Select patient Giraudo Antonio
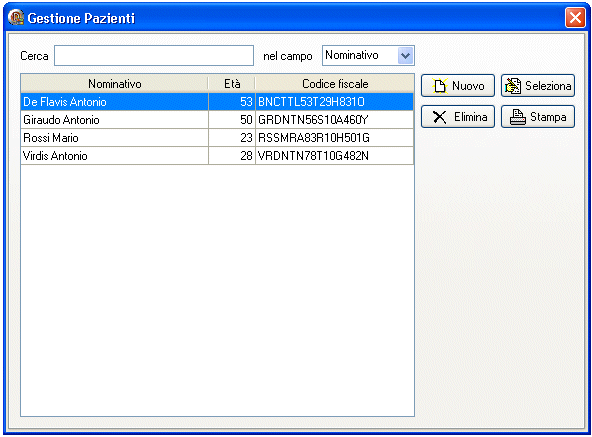 (61, 120)
